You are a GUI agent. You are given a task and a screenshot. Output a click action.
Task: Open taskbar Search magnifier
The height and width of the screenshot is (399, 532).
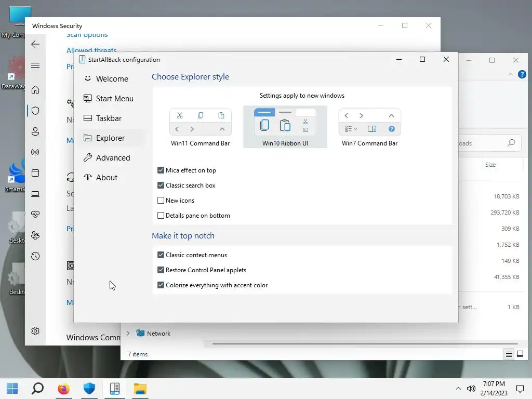coord(37,389)
